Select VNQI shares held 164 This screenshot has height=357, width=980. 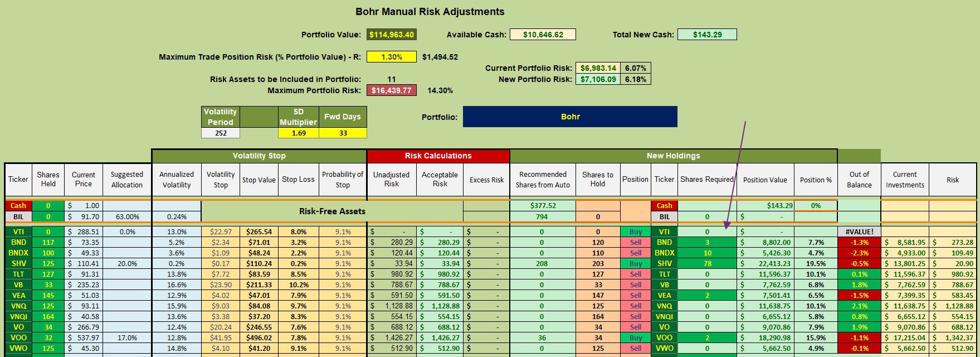tap(48, 317)
